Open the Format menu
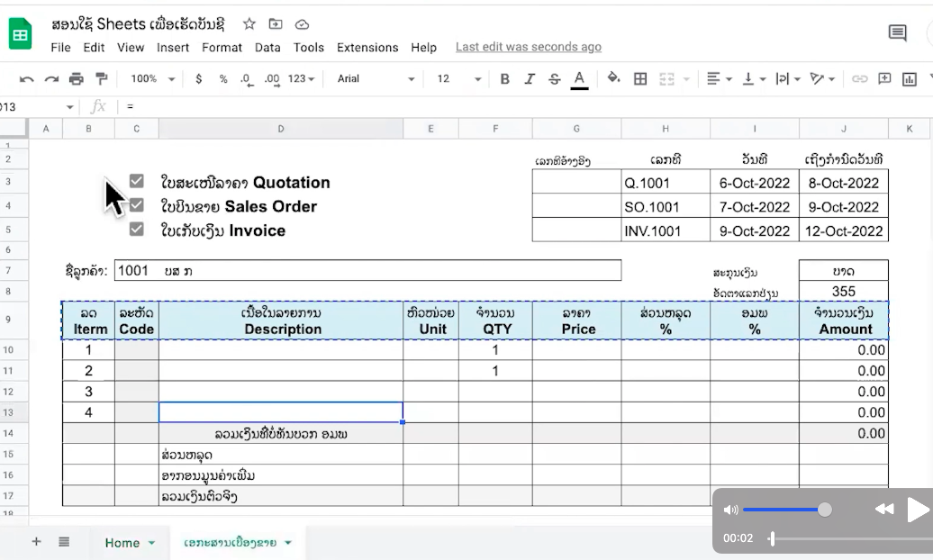 tap(222, 48)
